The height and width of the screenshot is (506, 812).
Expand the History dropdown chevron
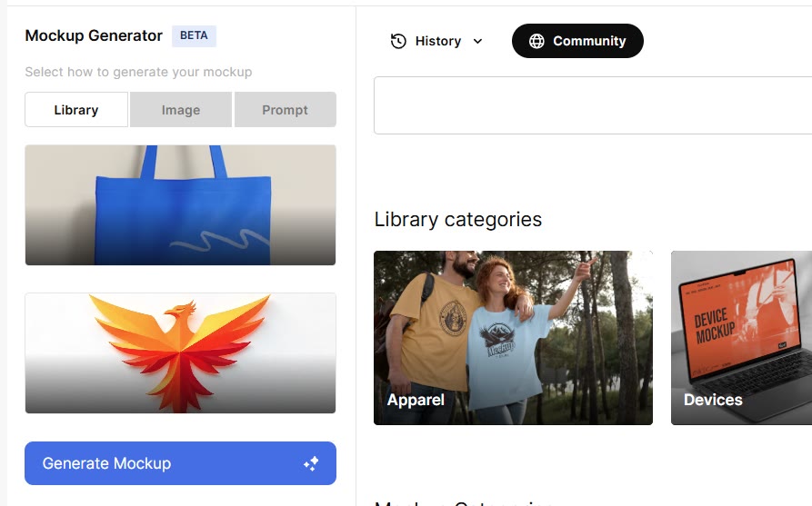coord(478,41)
